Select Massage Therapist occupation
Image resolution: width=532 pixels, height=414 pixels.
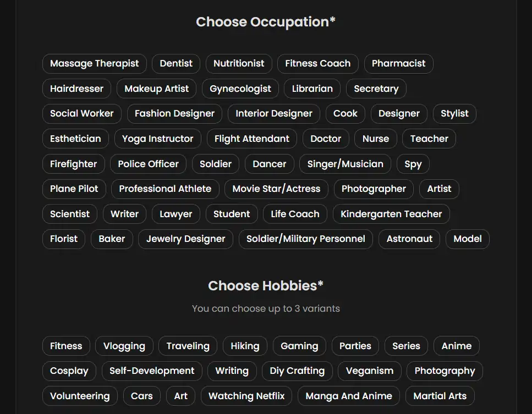[x=94, y=63]
